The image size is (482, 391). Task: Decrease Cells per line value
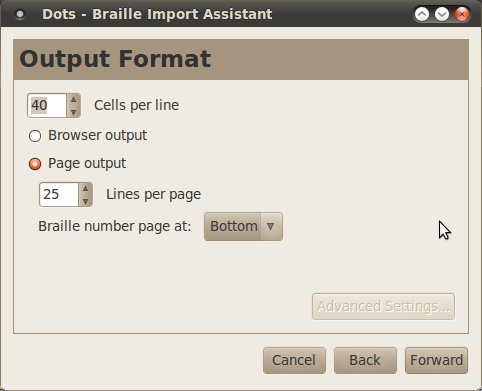click(x=73, y=112)
